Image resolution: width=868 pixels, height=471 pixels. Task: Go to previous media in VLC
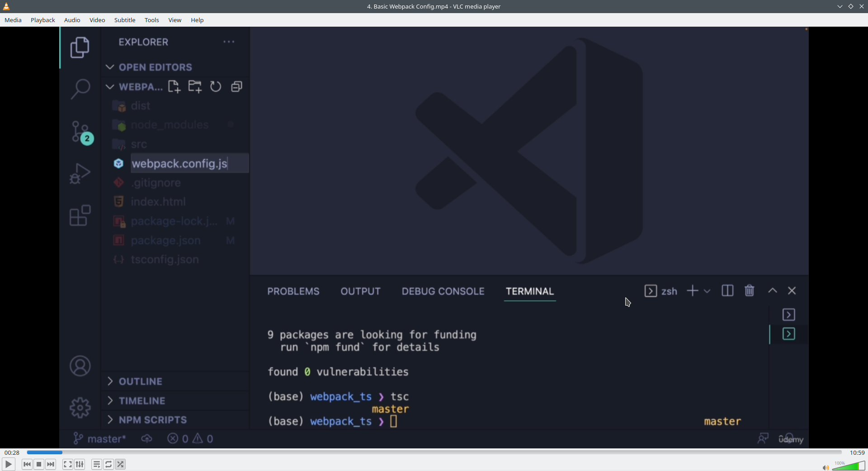tap(27, 464)
